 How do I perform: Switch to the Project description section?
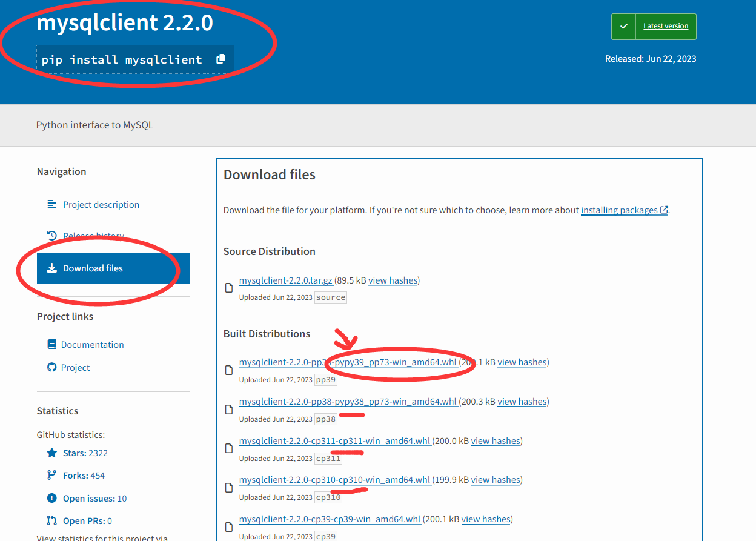[x=101, y=204]
